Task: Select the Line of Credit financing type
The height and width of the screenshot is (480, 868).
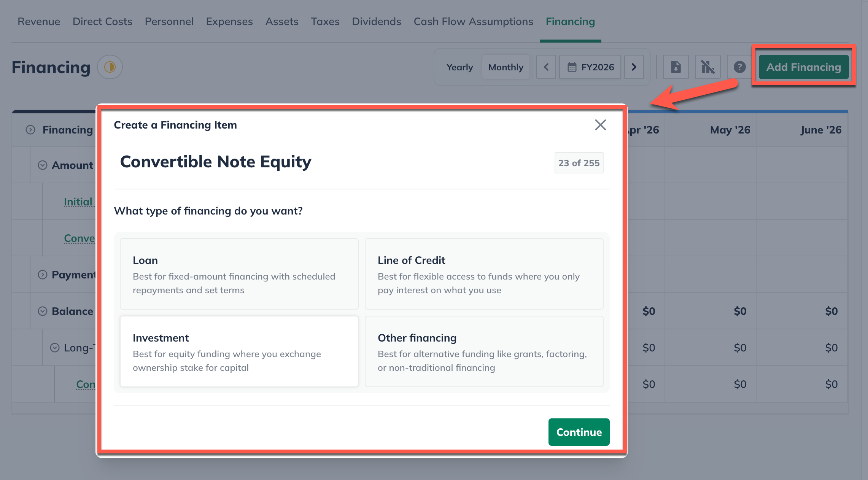Action: 483,274
